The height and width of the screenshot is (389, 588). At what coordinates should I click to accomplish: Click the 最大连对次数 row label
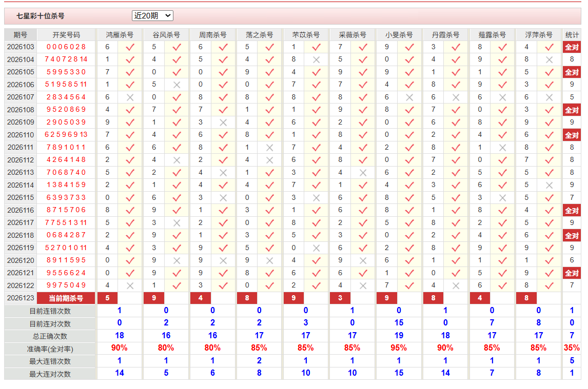pos(50,374)
